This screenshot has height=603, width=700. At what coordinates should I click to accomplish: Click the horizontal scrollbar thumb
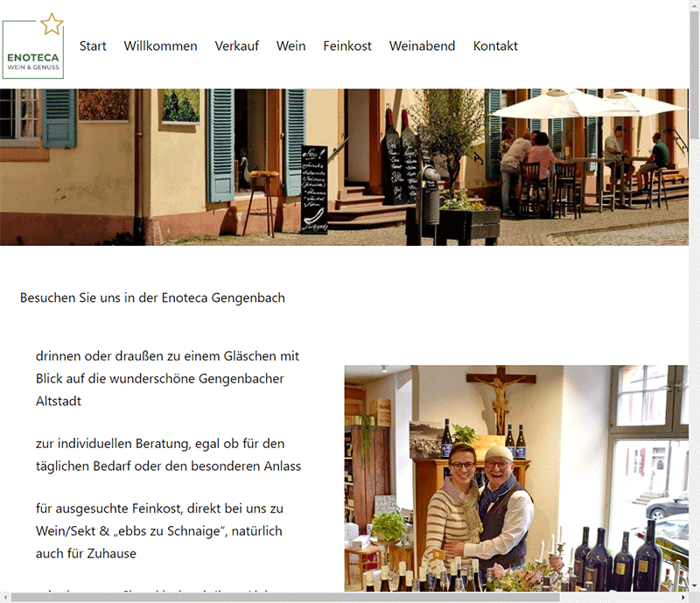click(x=285, y=597)
